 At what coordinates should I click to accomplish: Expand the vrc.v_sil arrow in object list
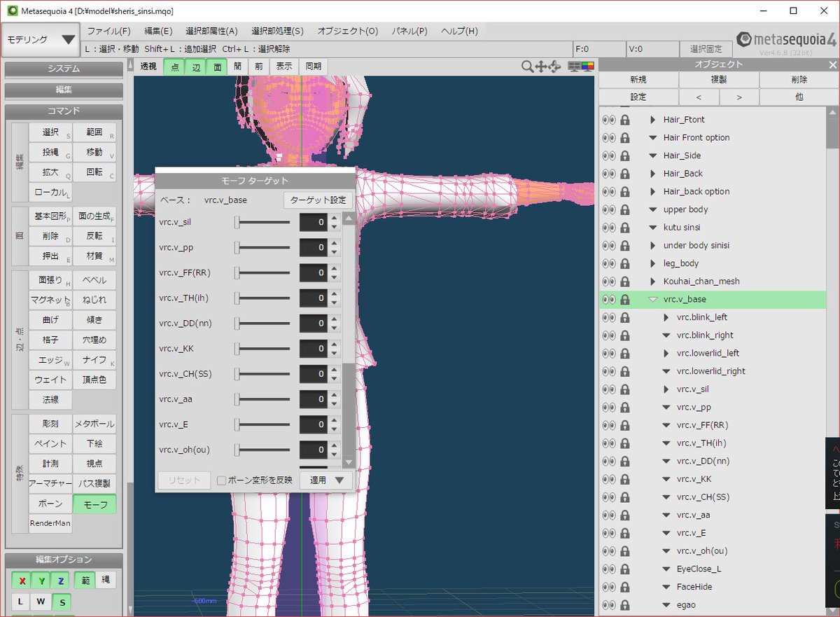point(666,389)
